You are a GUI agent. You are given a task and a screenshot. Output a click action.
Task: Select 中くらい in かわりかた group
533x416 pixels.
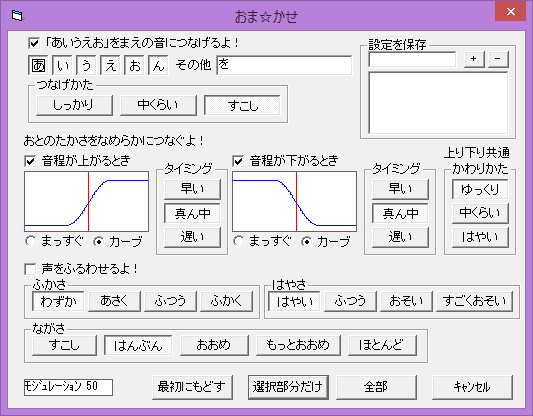(480, 213)
